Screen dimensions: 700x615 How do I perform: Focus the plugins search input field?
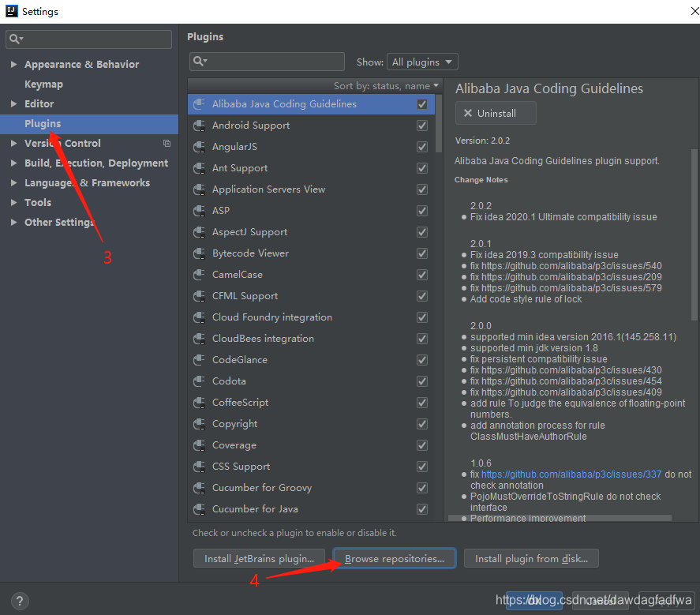coord(267,62)
